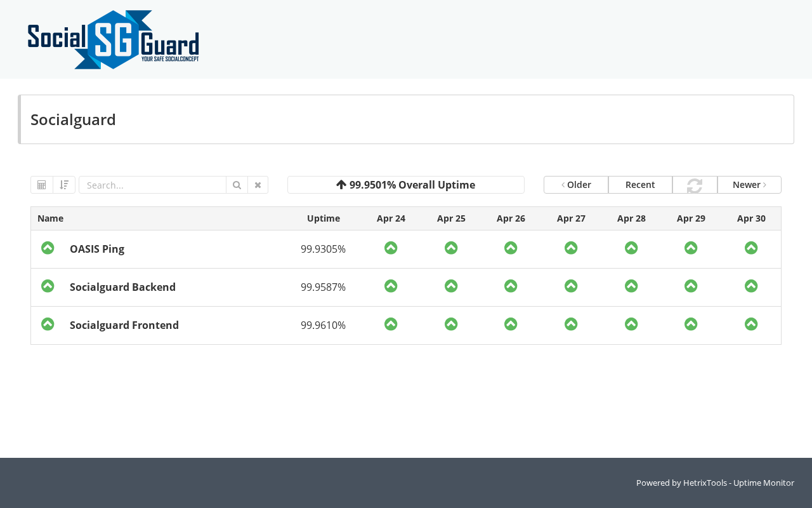Click OASIS Ping Apr 27 status icon
Image resolution: width=812 pixels, height=508 pixels.
pos(571,248)
